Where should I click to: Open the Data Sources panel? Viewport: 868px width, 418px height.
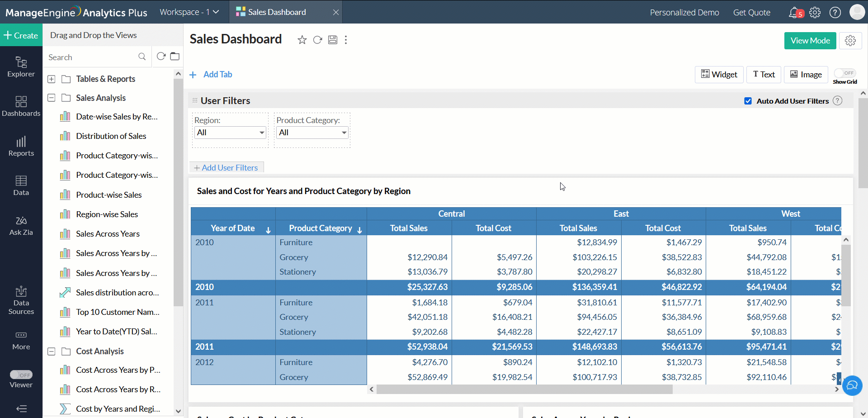(21, 299)
